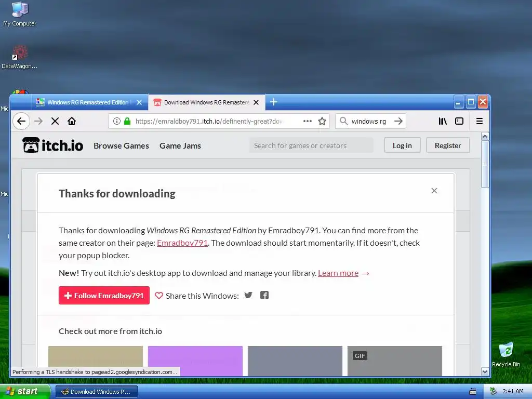
Task: Click the vertical scrollbar thumb
Action: tap(485, 164)
